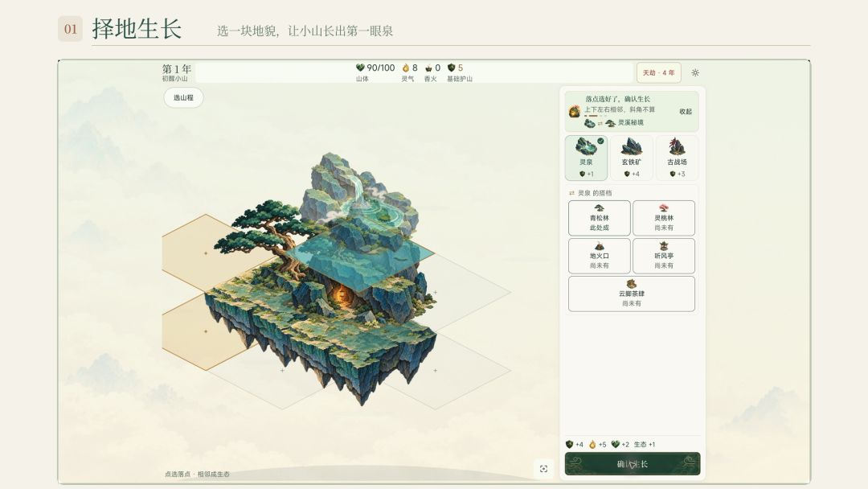Click the 基础护山 shield icon
Viewport: 868px width, 489px height.
tap(451, 68)
